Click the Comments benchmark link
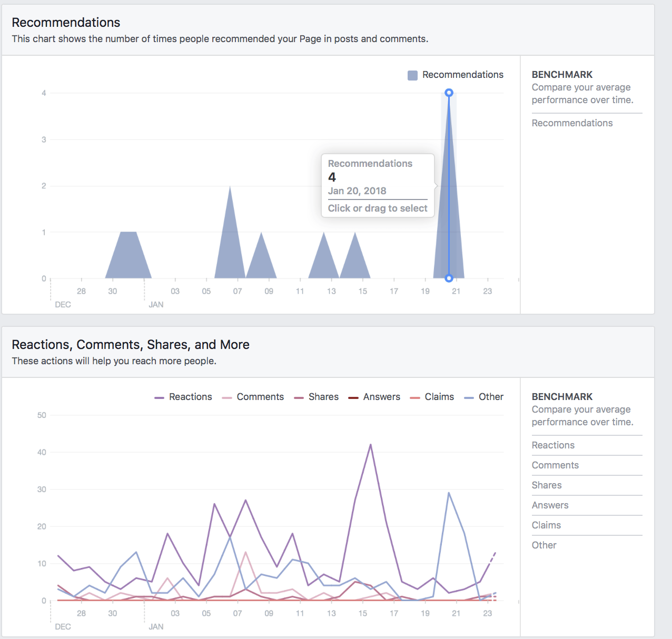 pyautogui.click(x=555, y=465)
